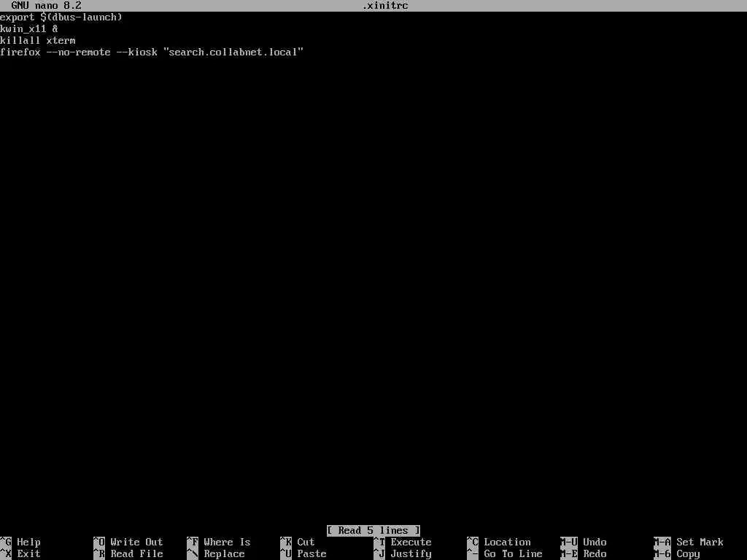Screen dimensions: 747x560
Task: Click the ^K Cut shortcut
Action: (x=298, y=542)
